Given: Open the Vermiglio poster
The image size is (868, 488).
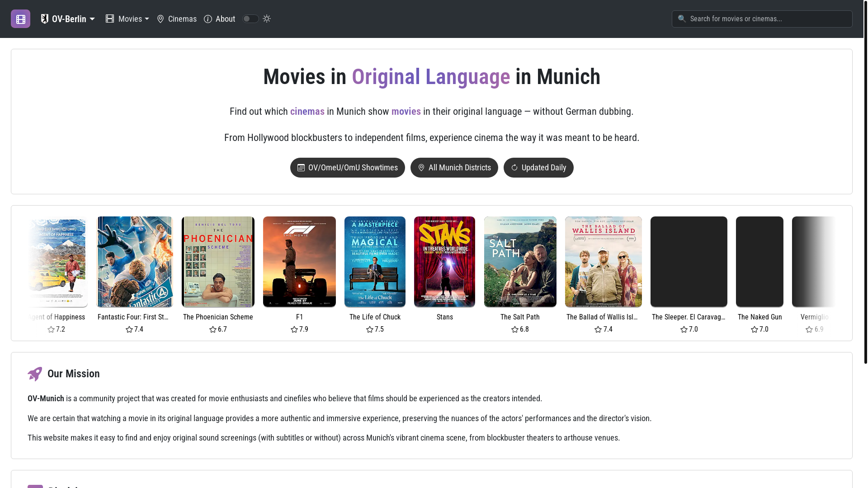Looking at the screenshot, I should coord(814,262).
